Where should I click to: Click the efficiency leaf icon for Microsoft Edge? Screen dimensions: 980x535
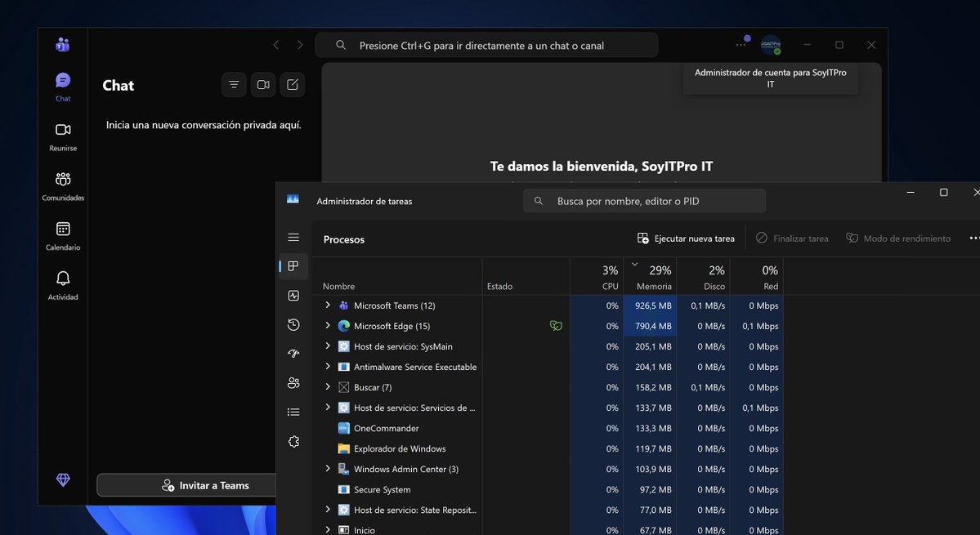556,326
